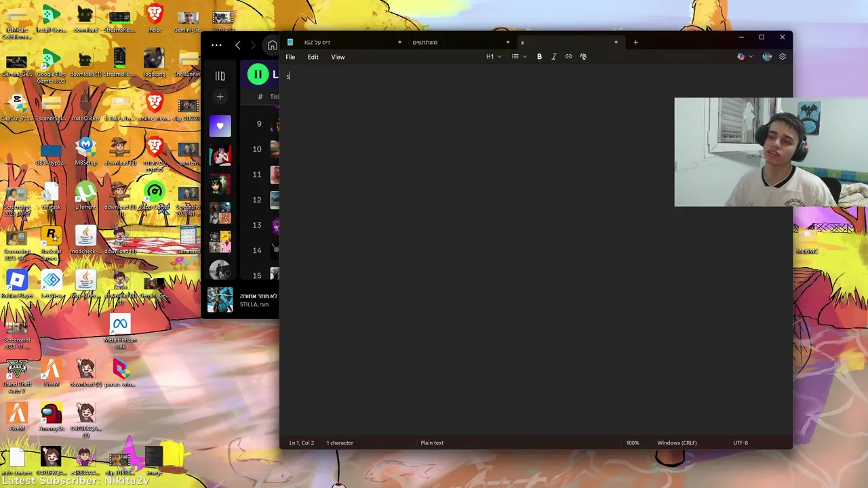
Task: Toggle bold formatting in Notepad
Action: point(539,57)
